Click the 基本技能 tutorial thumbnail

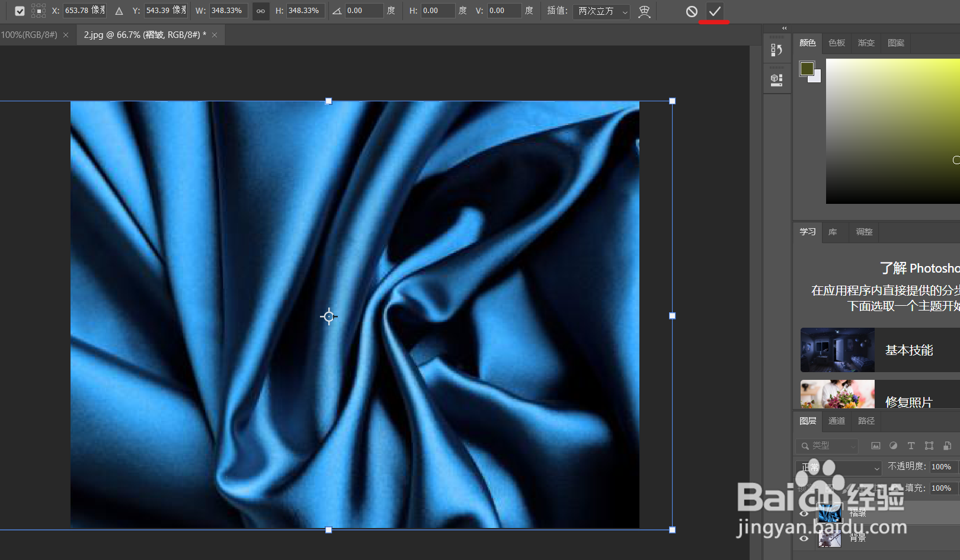(837, 350)
